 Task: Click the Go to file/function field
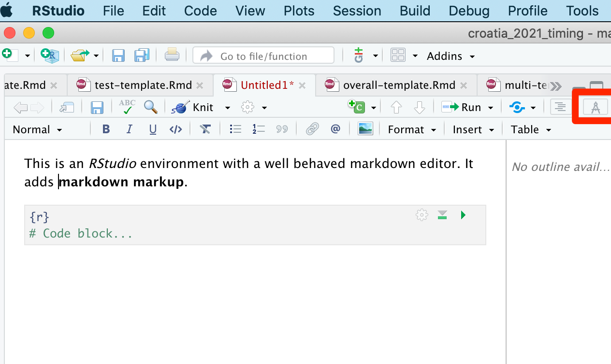pos(263,56)
